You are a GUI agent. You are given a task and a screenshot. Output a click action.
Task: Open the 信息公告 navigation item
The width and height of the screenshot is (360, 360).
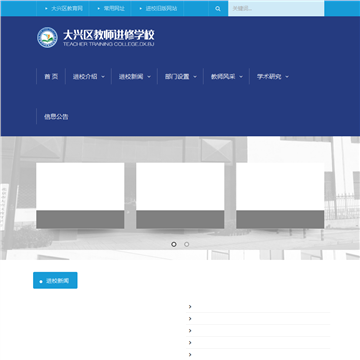pos(56,117)
